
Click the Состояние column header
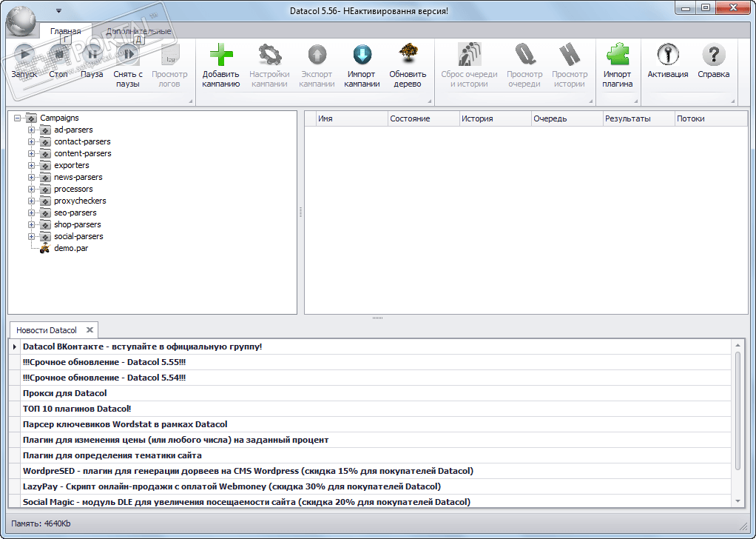pyautogui.click(x=423, y=118)
